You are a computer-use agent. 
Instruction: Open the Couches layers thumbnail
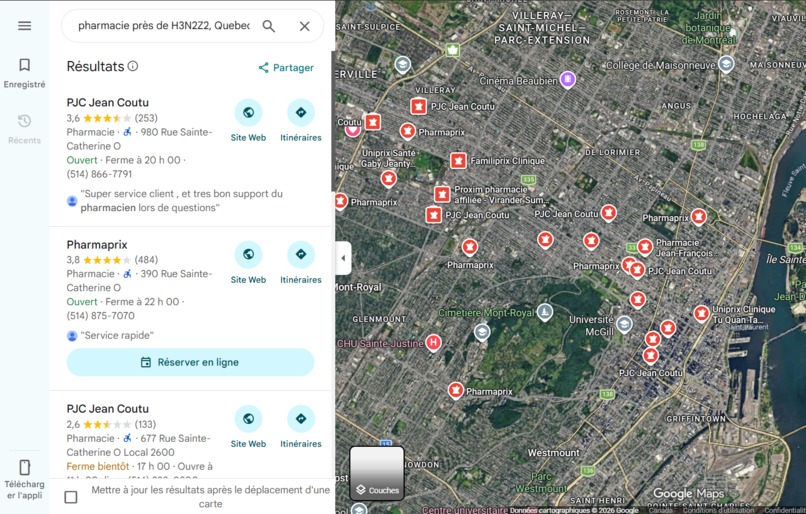377,473
